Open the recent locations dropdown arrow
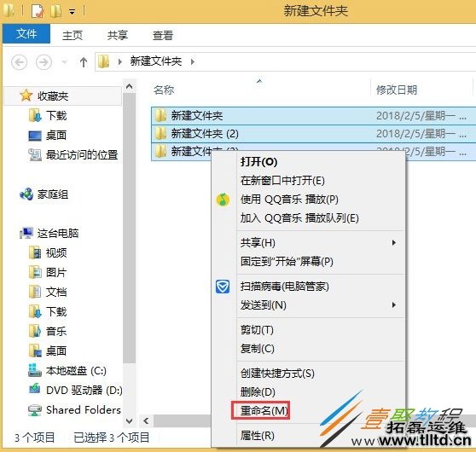This screenshot has width=476, height=452. pos(64,62)
